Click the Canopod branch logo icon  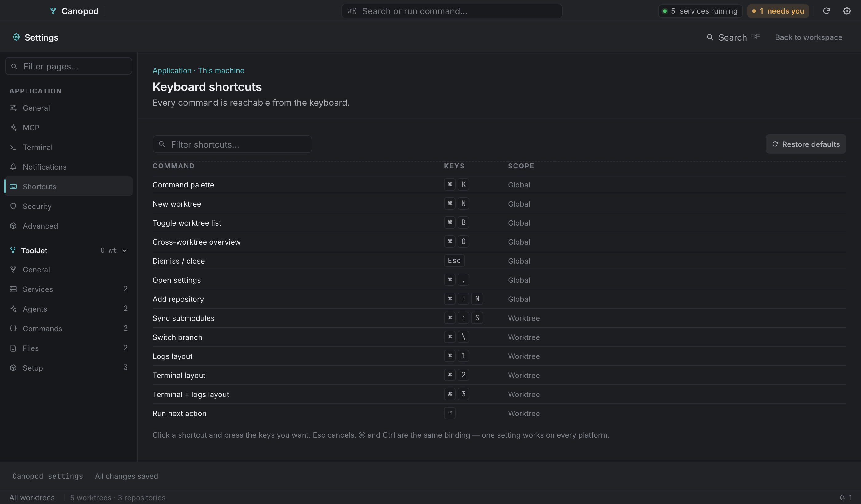[x=53, y=11]
